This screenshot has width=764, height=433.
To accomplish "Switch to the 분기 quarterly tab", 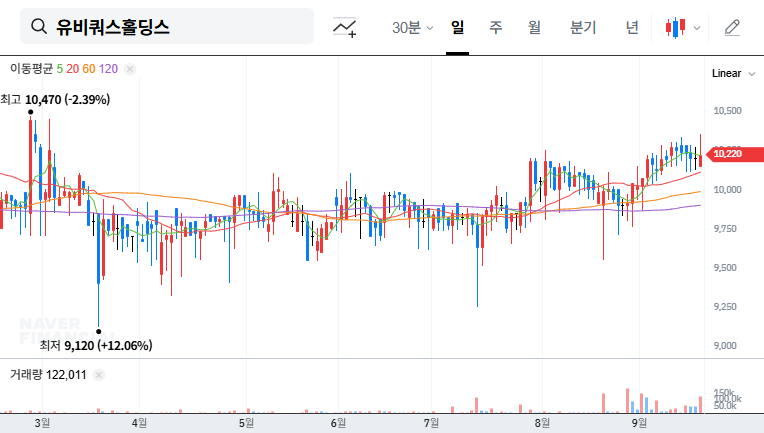I will click(x=583, y=27).
